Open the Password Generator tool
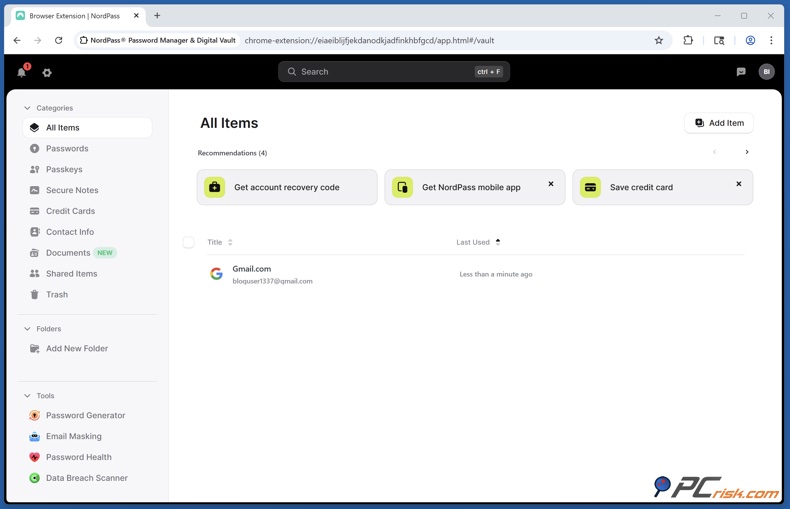The image size is (790, 509). (x=85, y=415)
